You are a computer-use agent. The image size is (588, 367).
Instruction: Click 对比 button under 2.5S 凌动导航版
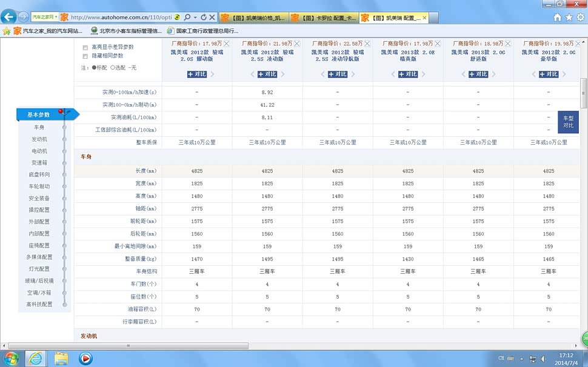[338, 74]
